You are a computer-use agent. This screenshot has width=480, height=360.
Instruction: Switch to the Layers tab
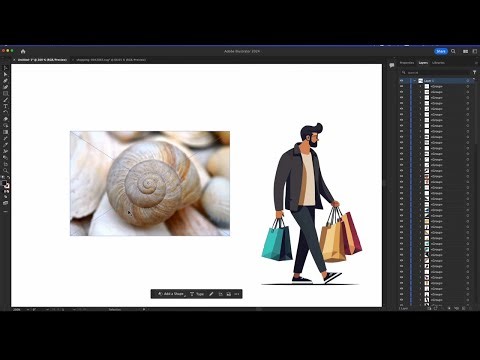tap(423, 63)
